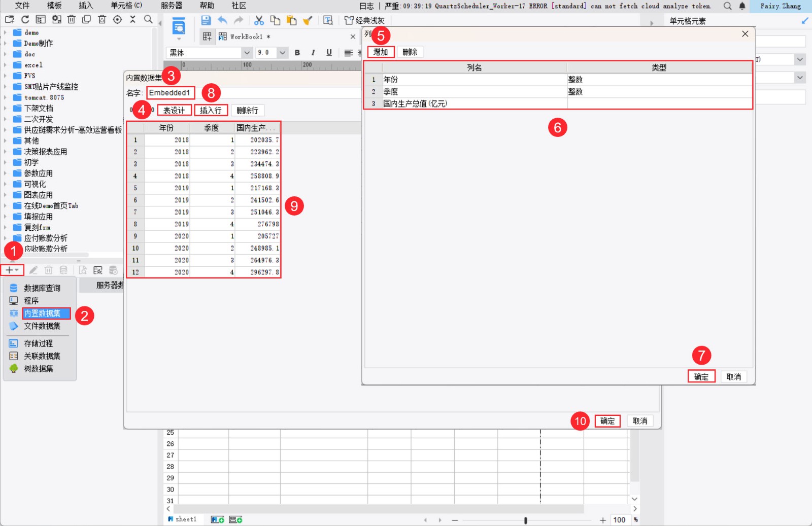Toggle underline formatting
This screenshot has width=812, height=526.
[x=329, y=53]
